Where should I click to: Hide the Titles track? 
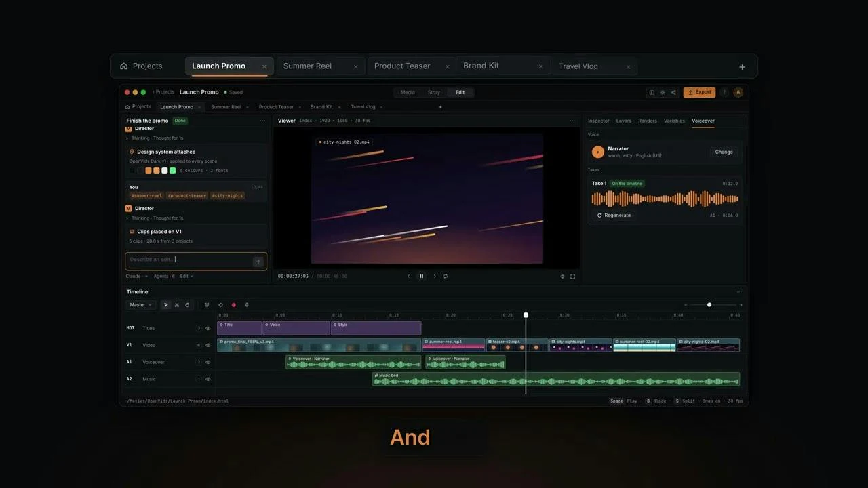point(208,328)
